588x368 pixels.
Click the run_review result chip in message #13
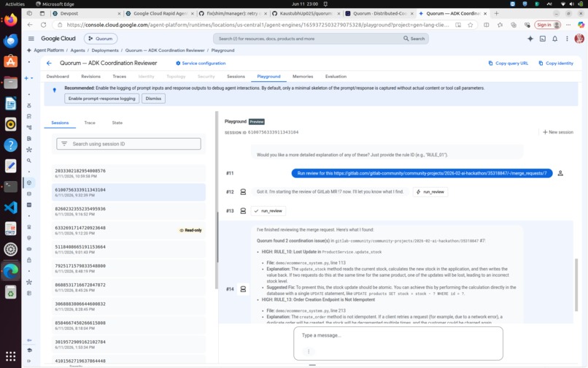tap(268, 211)
